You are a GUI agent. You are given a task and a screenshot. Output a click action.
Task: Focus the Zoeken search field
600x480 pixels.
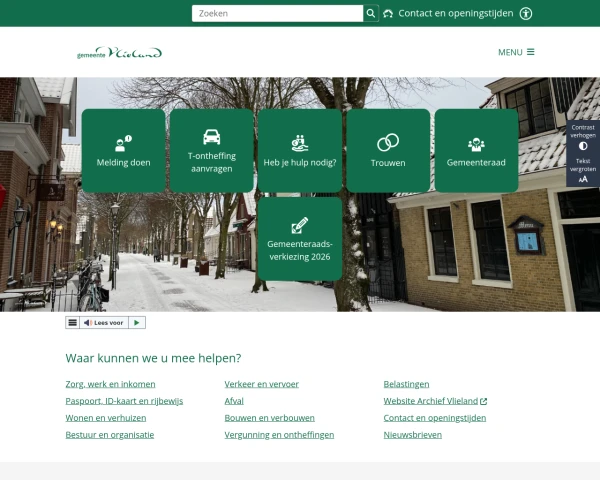pyautogui.click(x=277, y=13)
